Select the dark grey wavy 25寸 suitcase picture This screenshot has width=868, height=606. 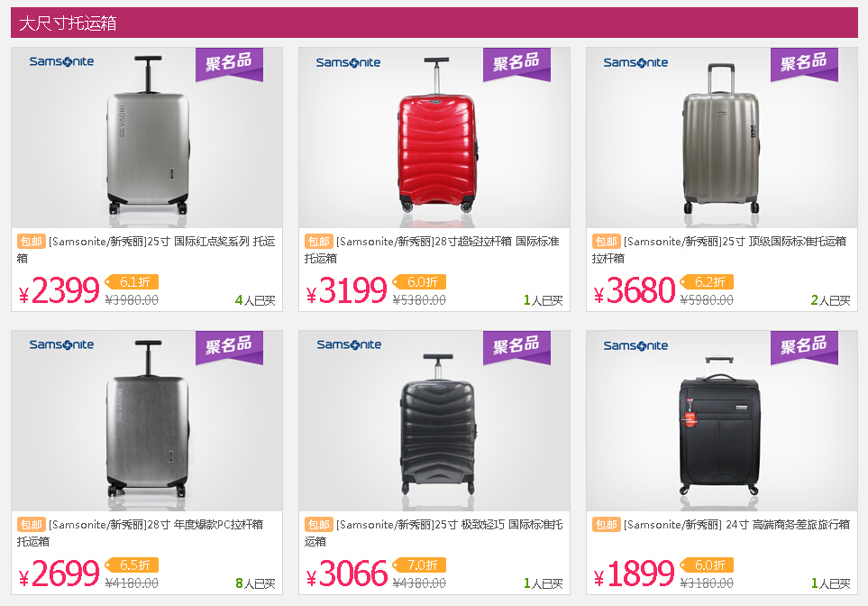(434, 421)
